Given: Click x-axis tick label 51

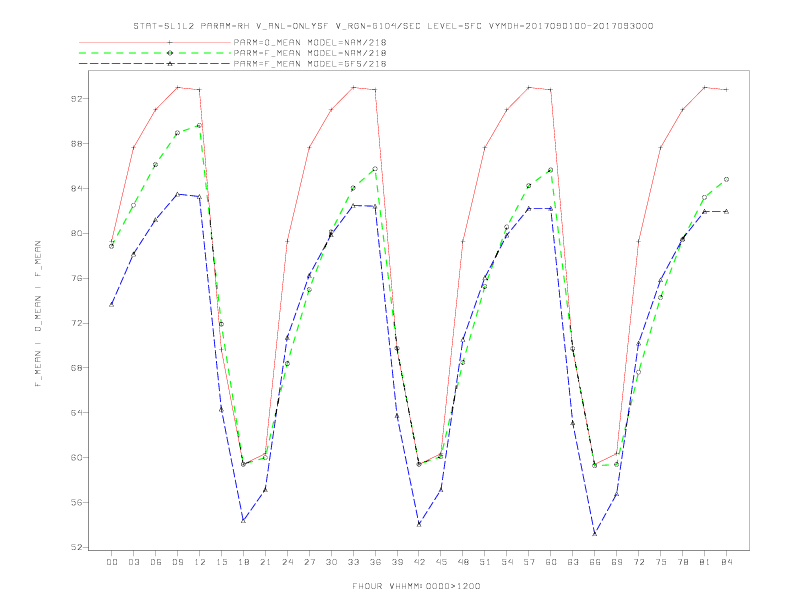Looking at the screenshot, I should tap(485, 562).
